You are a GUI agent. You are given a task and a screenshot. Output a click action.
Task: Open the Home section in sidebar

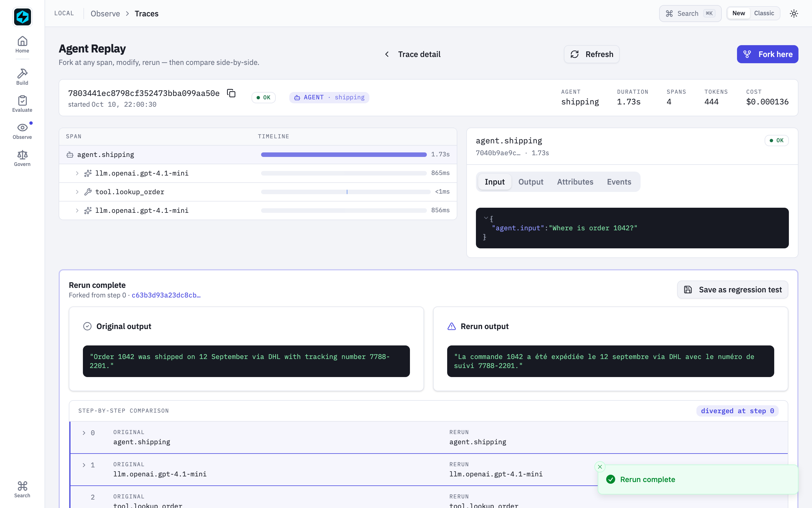tap(22, 45)
